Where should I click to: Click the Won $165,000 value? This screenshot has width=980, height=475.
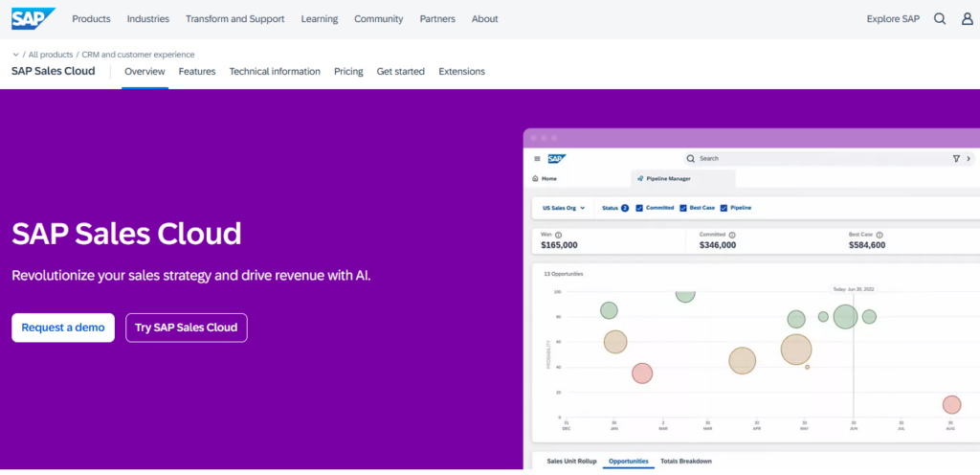(x=559, y=245)
